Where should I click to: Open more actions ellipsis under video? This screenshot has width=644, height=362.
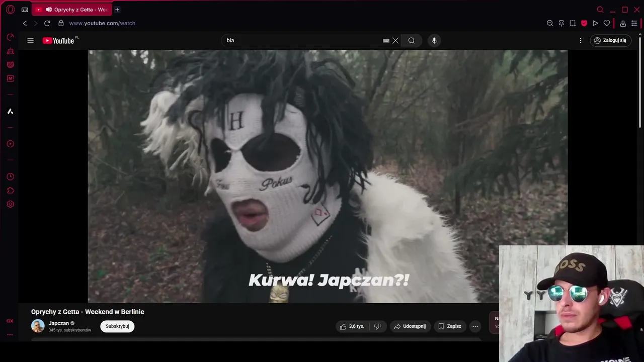coord(475,326)
